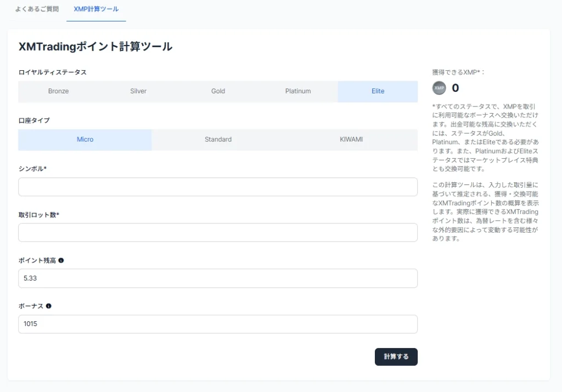The height and width of the screenshot is (392, 562).
Task: Click the ボーナス field showing 1015
Action: point(218,324)
